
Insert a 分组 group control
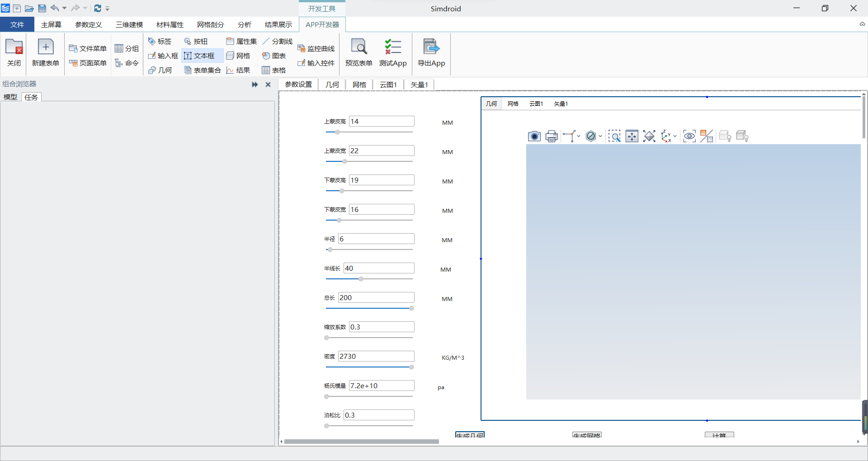click(x=127, y=48)
